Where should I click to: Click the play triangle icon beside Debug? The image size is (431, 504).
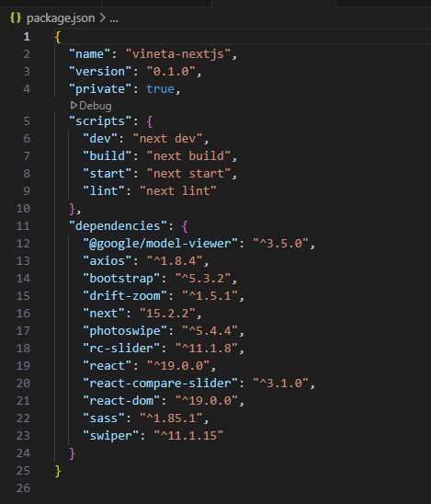coord(74,105)
